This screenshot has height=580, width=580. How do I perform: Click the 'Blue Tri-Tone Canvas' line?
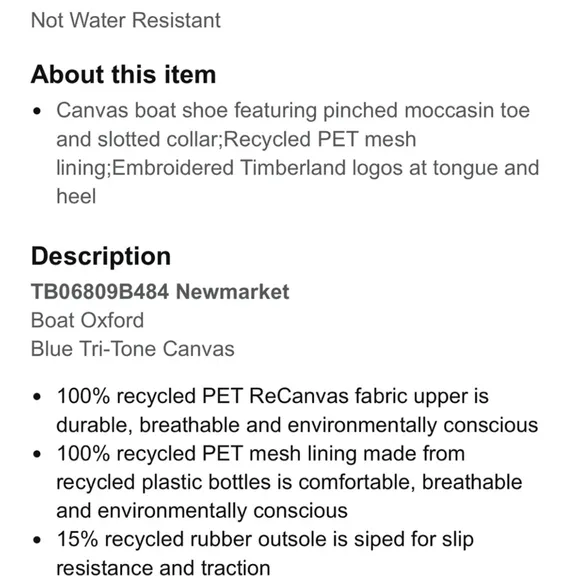pyautogui.click(x=133, y=349)
